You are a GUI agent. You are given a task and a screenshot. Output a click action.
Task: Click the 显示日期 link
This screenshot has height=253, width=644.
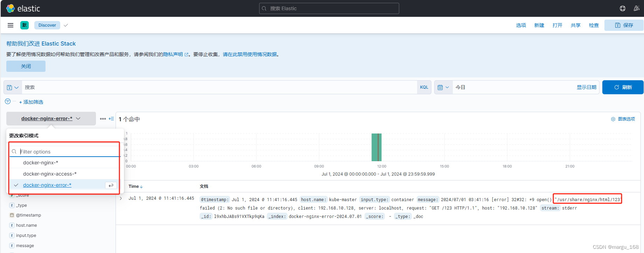[x=587, y=87]
